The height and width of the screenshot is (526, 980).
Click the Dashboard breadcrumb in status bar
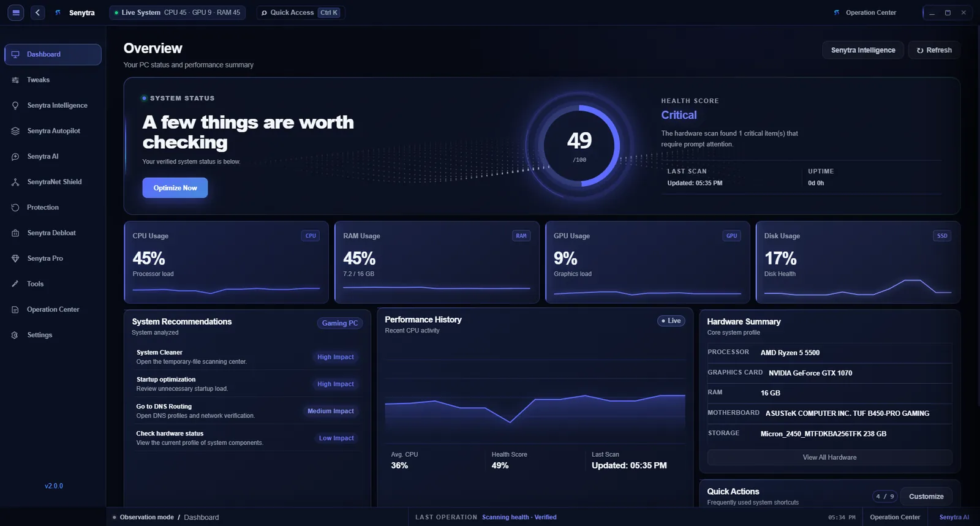coord(202,517)
